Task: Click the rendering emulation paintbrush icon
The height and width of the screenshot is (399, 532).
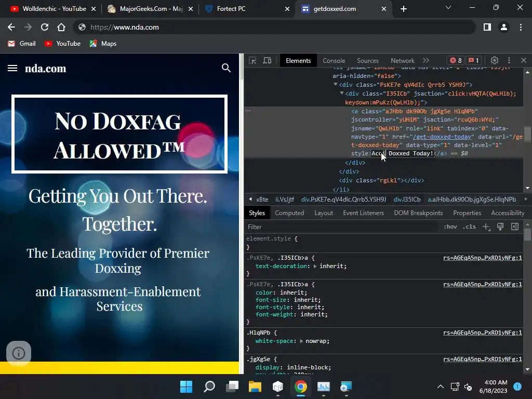Action: coord(500,227)
